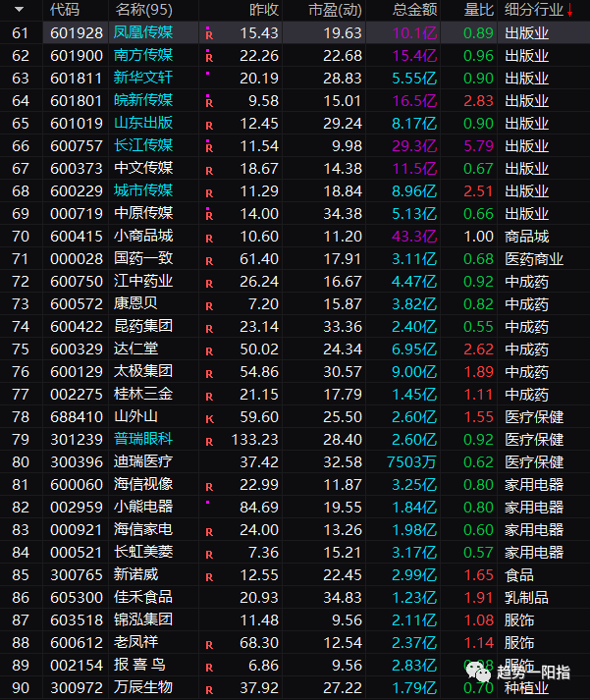Click R marker icon on 昆药集团 row
This screenshot has width=590, height=700.
[x=209, y=330]
